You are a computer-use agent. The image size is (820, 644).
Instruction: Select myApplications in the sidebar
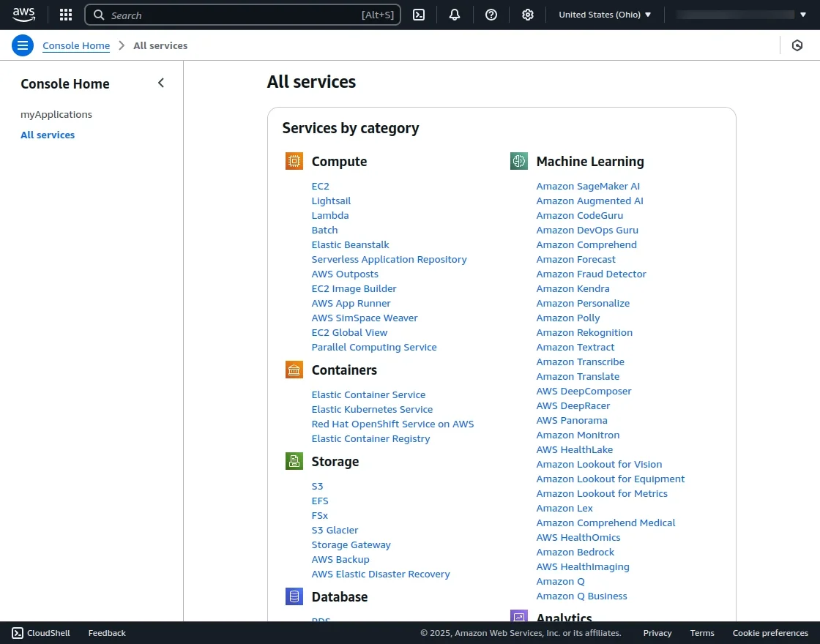point(56,114)
